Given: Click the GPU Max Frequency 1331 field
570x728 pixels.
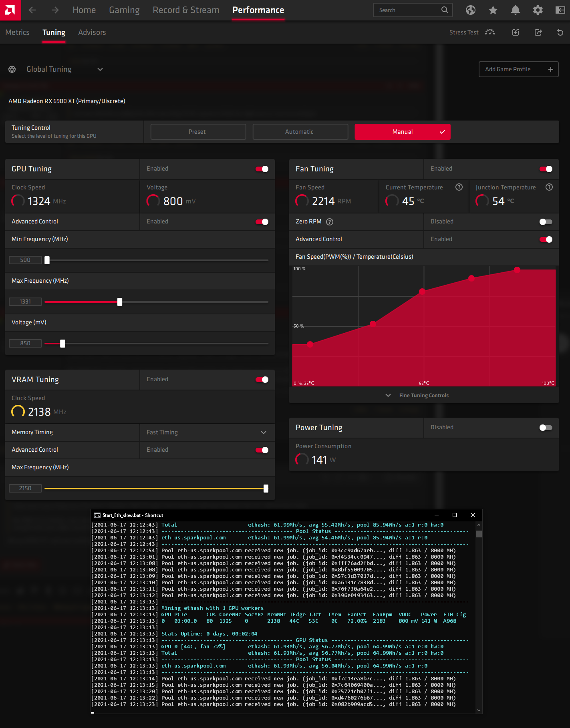Looking at the screenshot, I should [x=25, y=302].
